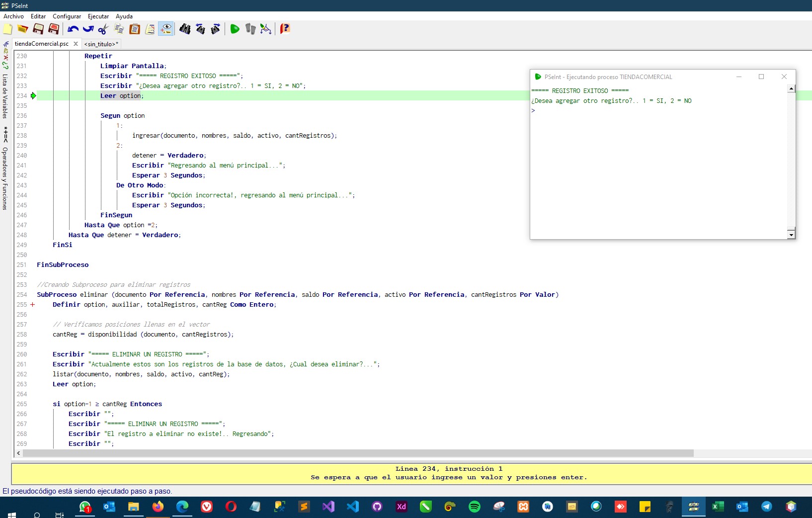Image resolution: width=812 pixels, height=518 pixels.
Task: Click the left arrow of the horizontal scrollbar
Action: tap(18, 453)
